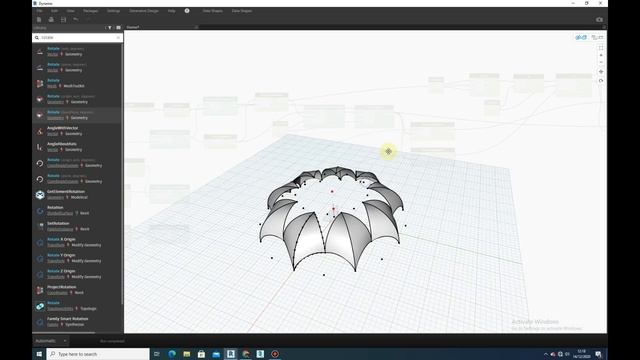Screen dimensions: 640x360
Task: Open the Edit menu
Action: point(54,11)
